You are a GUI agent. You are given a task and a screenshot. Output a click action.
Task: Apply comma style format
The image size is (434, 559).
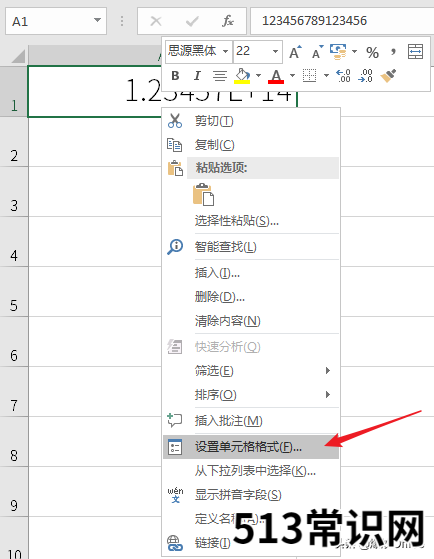(393, 52)
